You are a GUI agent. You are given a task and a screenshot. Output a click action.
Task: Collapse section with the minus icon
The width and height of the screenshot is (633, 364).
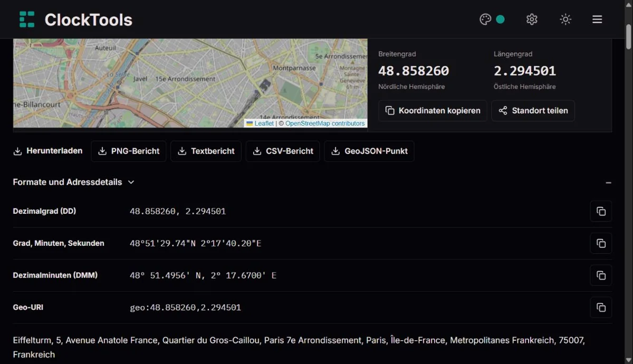[608, 183]
